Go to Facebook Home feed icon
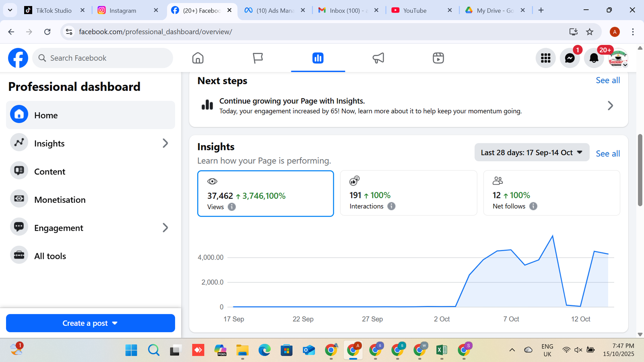 (x=198, y=58)
